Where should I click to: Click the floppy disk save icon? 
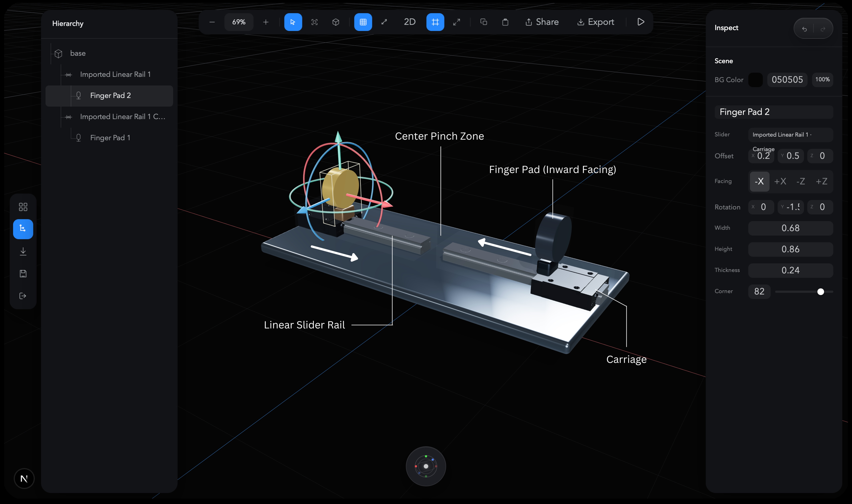pyautogui.click(x=23, y=274)
